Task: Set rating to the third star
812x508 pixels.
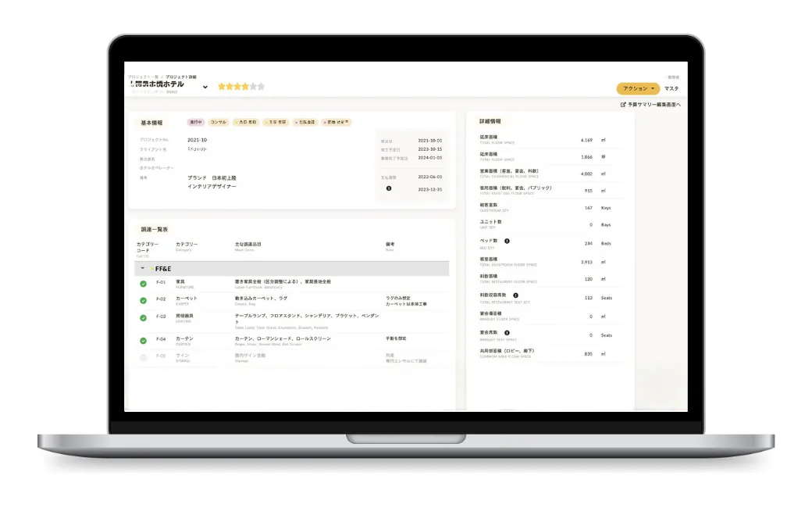Action: (237, 87)
